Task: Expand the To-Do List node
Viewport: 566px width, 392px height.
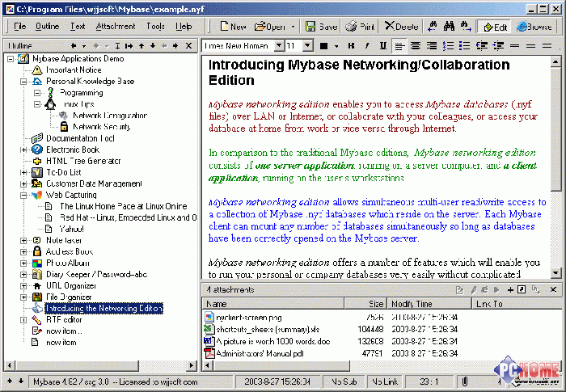Action: coord(23,172)
